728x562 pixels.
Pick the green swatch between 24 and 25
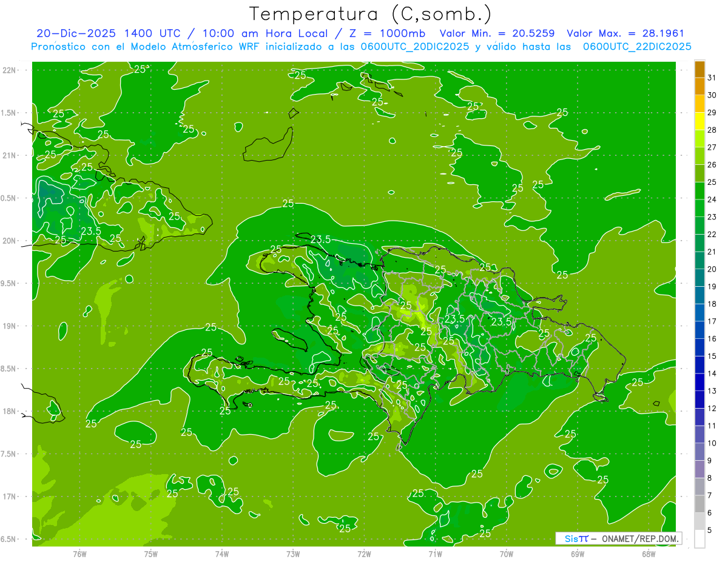click(x=699, y=191)
